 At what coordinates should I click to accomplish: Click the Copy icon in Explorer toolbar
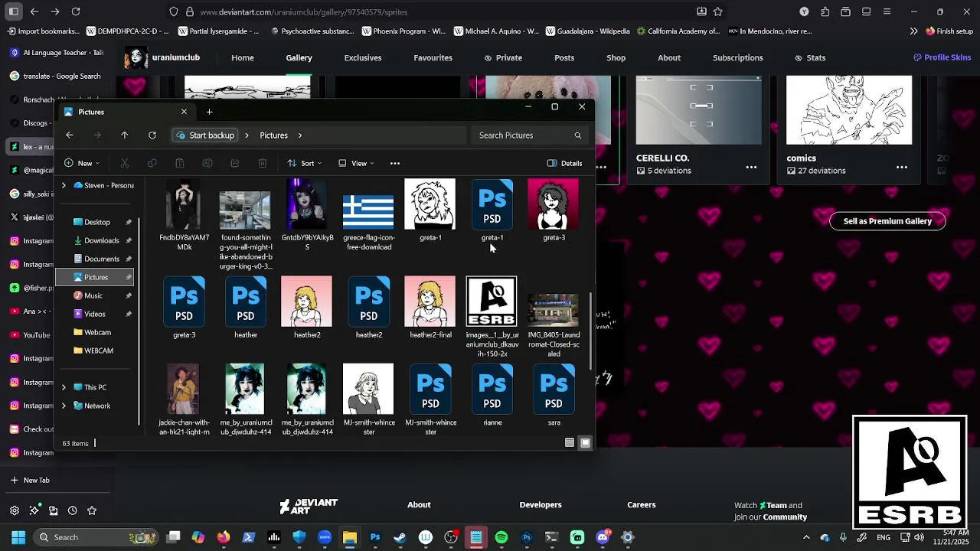tap(152, 163)
